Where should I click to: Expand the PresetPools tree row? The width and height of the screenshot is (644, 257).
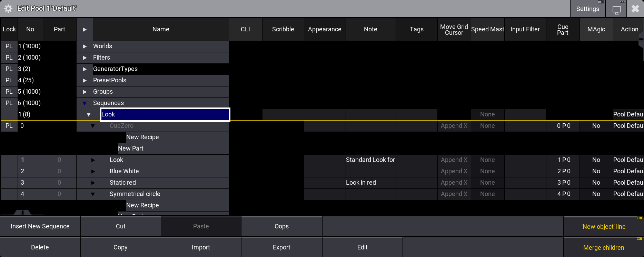(x=85, y=80)
